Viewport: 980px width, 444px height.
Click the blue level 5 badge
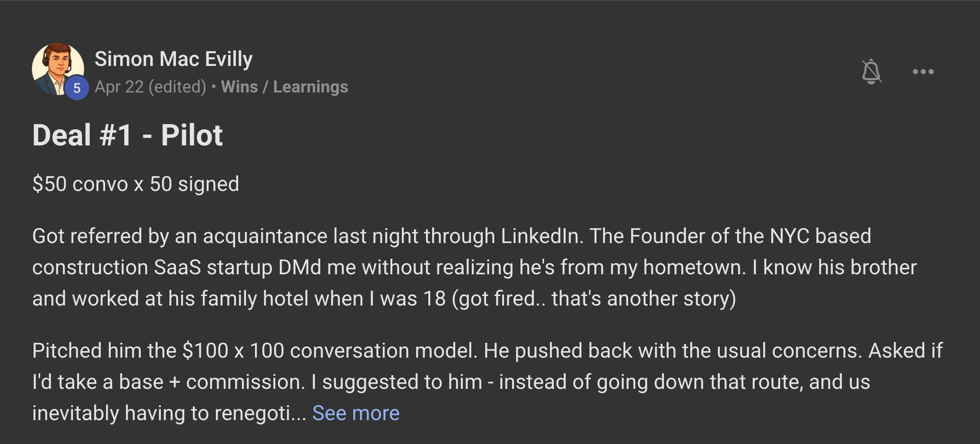(77, 88)
